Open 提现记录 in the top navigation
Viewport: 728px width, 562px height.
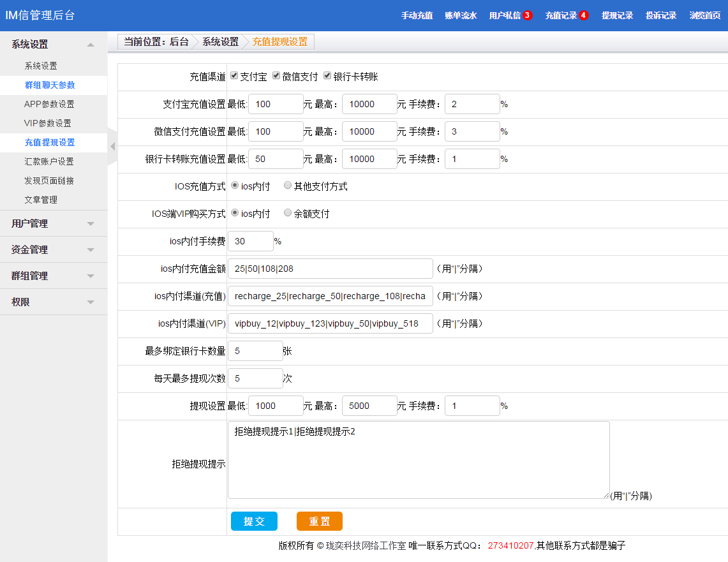point(617,15)
